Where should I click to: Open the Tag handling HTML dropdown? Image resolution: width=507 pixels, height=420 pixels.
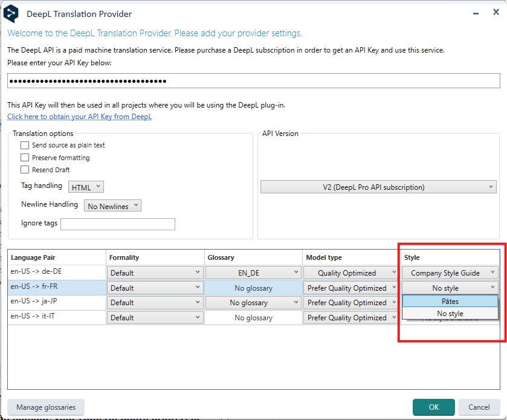(x=85, y=187)
